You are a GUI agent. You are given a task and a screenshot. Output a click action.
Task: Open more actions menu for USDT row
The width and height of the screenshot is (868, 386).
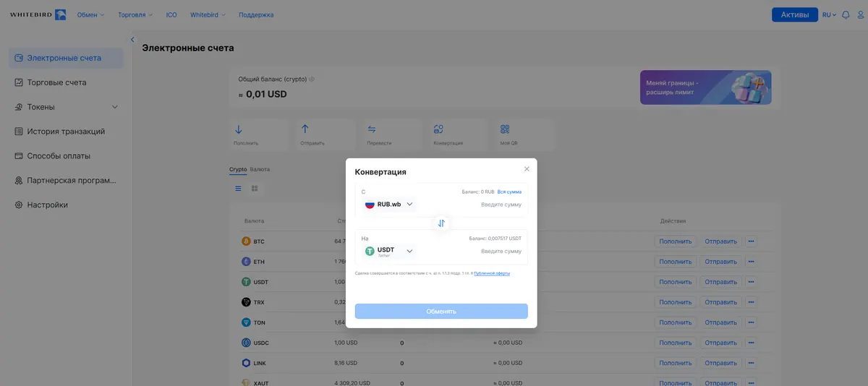tap(751, 282)
